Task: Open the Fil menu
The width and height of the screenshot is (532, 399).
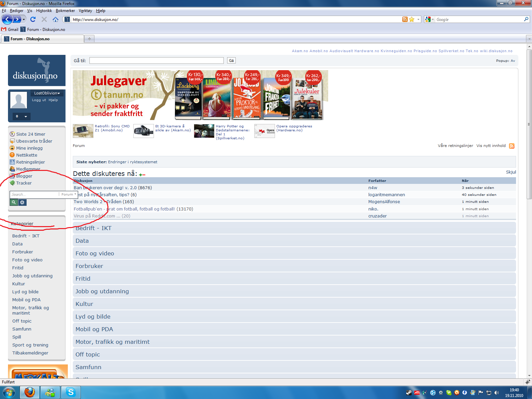Action: [4, 11]
